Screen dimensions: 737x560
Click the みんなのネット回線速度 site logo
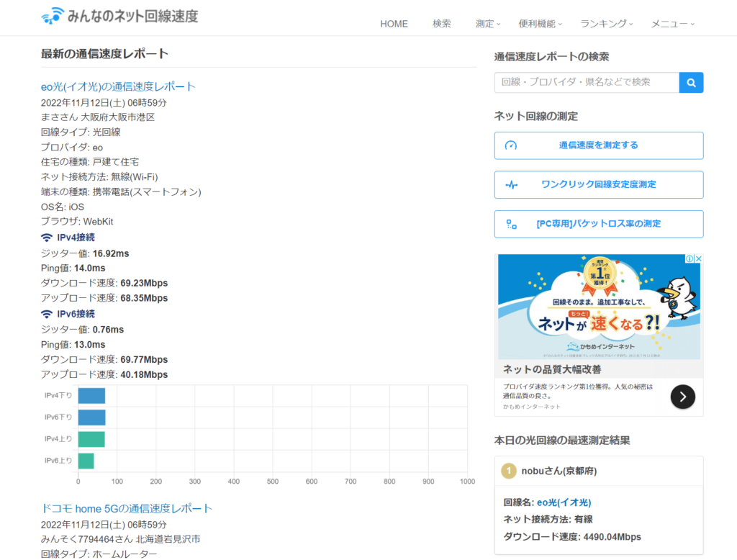119,16
